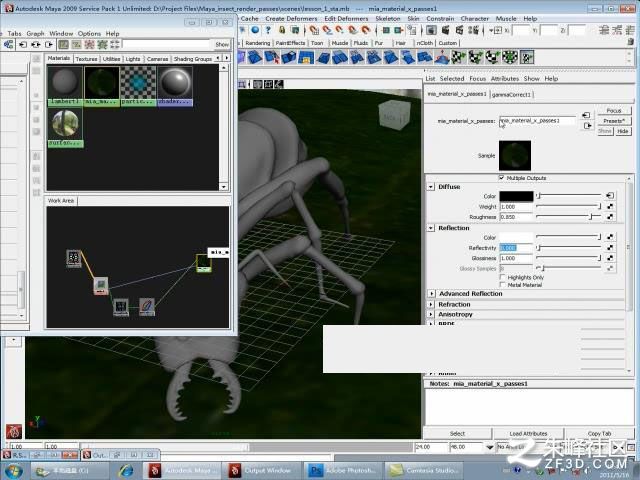Screen dimensions: 640x480
Task: Select the shader material swatch with blue label
Action: (175, 86)
